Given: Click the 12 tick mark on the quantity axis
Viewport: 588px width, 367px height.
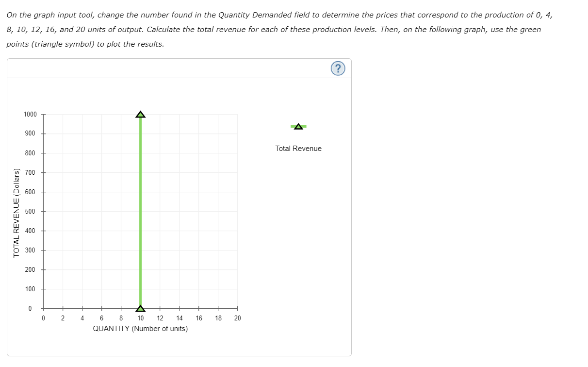Looking at the screenshot, I should [160, 308].
